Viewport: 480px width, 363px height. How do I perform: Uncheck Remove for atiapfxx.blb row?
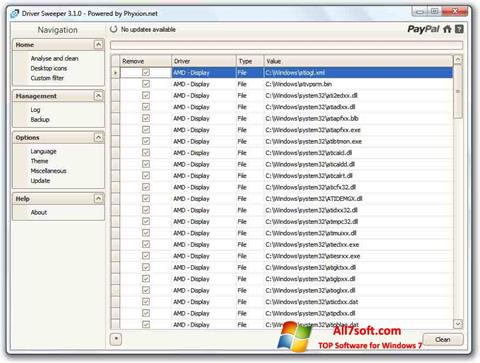click(146, 118)
